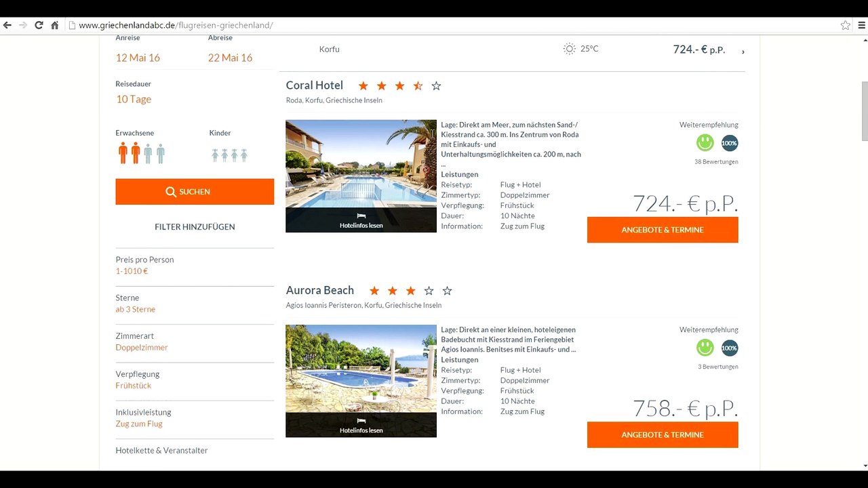Image resolution: width=868 pixels, height=488 pixels.
Task: Select the third adult figure under Erwachsene
Action: (148, 153)
